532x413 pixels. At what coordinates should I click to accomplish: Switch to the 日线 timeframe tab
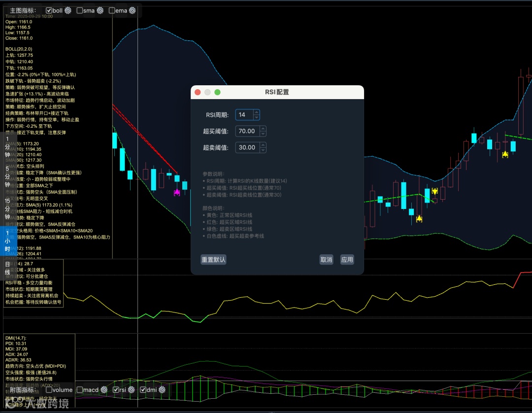click(x=7, y=268)
